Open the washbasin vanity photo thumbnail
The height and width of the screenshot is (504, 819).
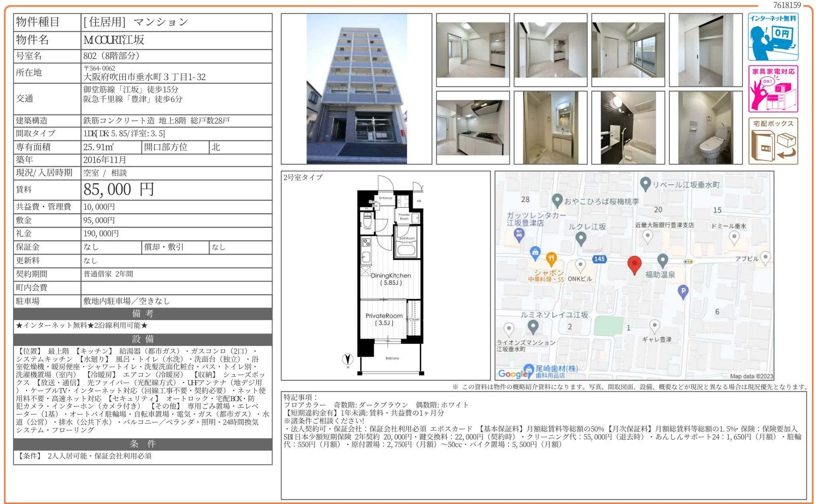tap(551, 127)
